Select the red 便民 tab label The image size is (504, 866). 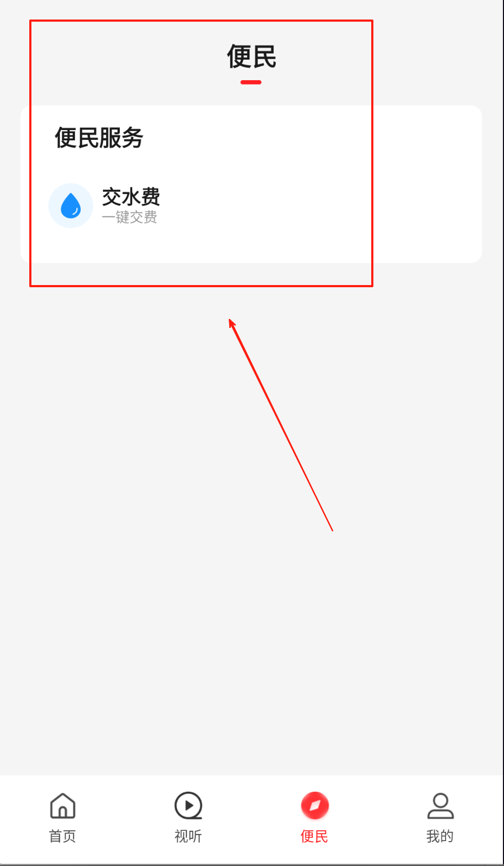coord(315,836)
